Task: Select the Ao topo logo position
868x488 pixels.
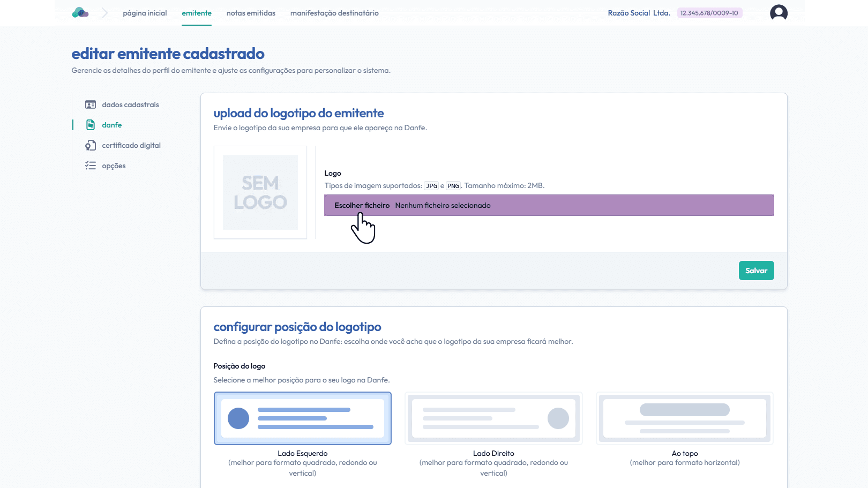Action: point(685,418)
